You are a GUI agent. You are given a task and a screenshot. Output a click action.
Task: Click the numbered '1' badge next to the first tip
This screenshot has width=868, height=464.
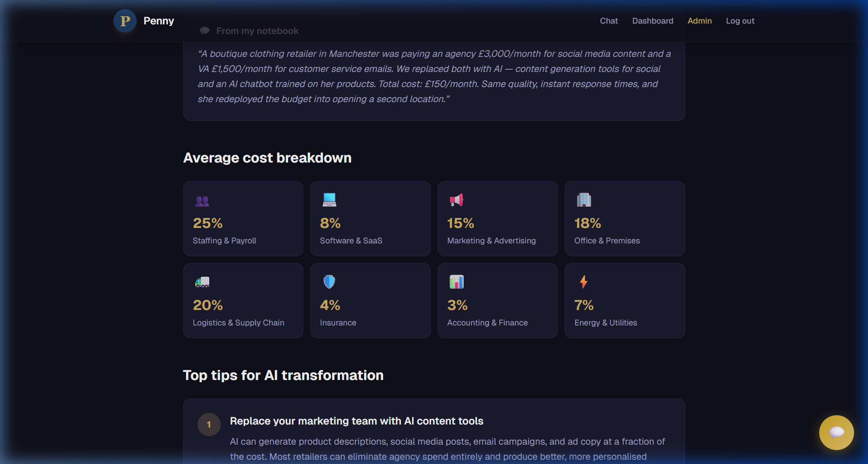(x=209, y=424)
